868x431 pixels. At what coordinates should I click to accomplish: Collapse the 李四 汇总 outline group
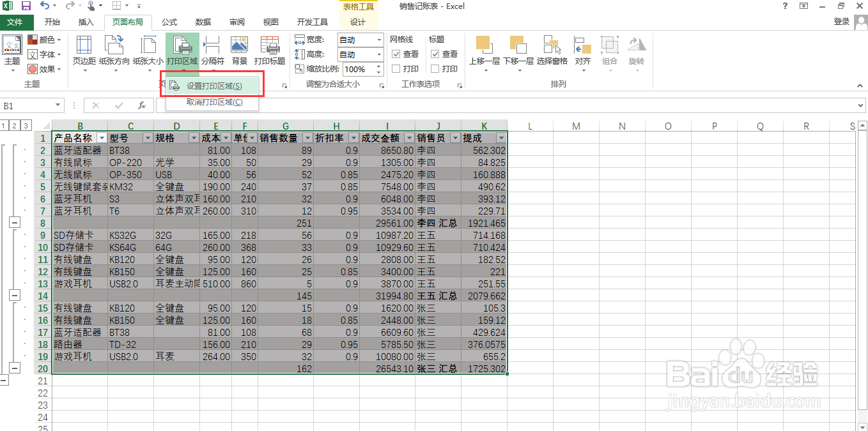(x=15, y=223)
